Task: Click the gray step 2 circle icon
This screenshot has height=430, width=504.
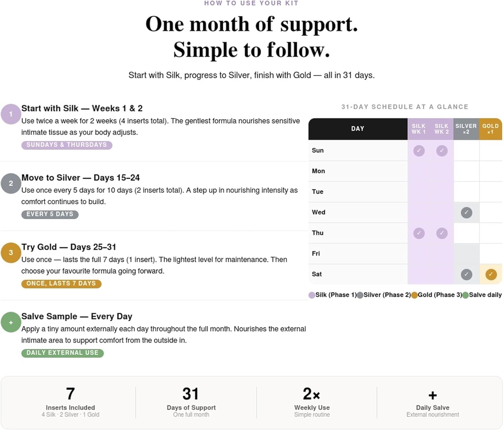Action: [11, 183]
